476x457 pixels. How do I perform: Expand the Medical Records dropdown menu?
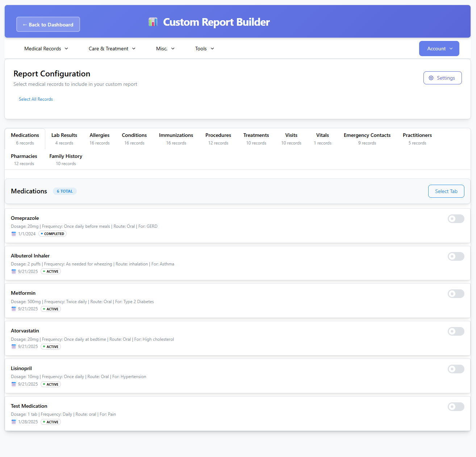coord(46,49)
